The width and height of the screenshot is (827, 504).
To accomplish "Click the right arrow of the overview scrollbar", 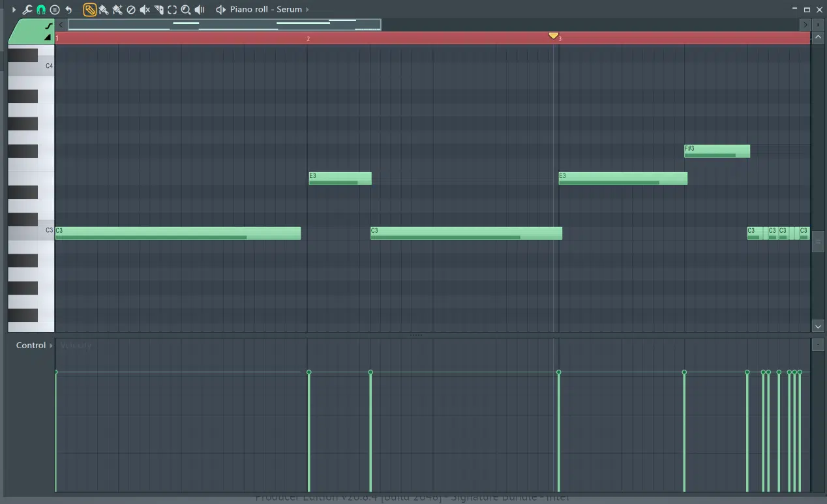I will (x=805, y=25).
